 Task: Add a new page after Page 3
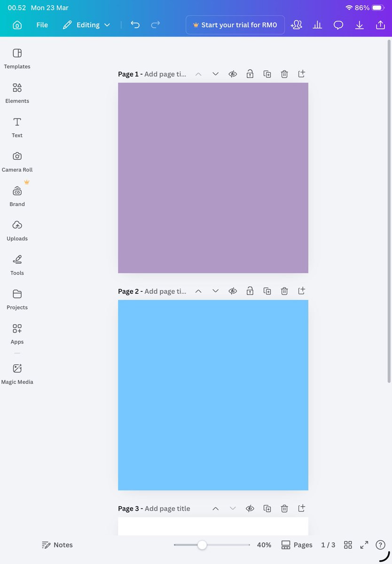(302, 509)
